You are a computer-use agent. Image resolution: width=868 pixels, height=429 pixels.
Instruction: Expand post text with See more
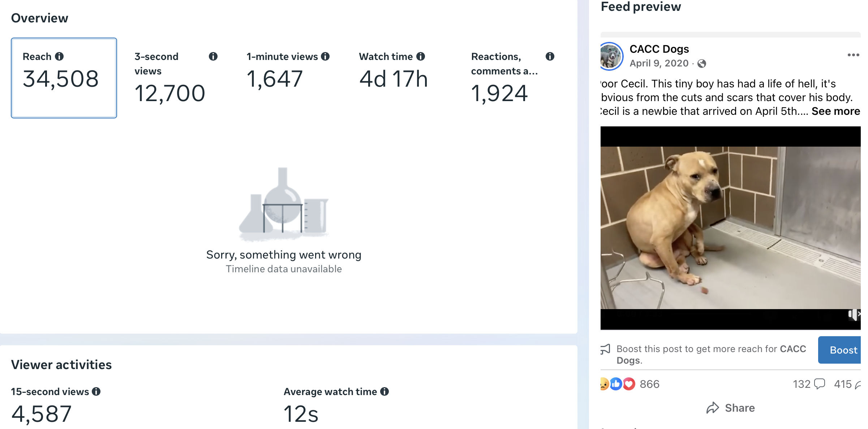pos(835,111)
